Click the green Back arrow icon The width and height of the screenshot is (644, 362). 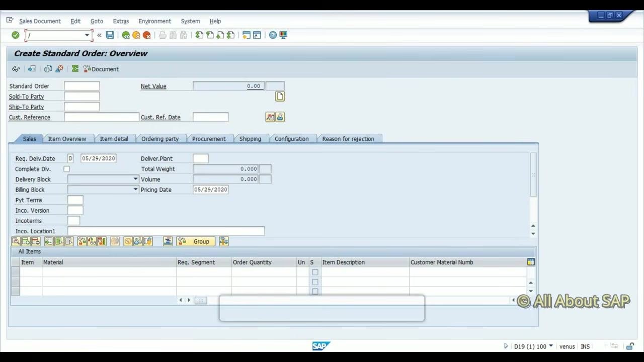pyautogui.click(x=126, y=35)
